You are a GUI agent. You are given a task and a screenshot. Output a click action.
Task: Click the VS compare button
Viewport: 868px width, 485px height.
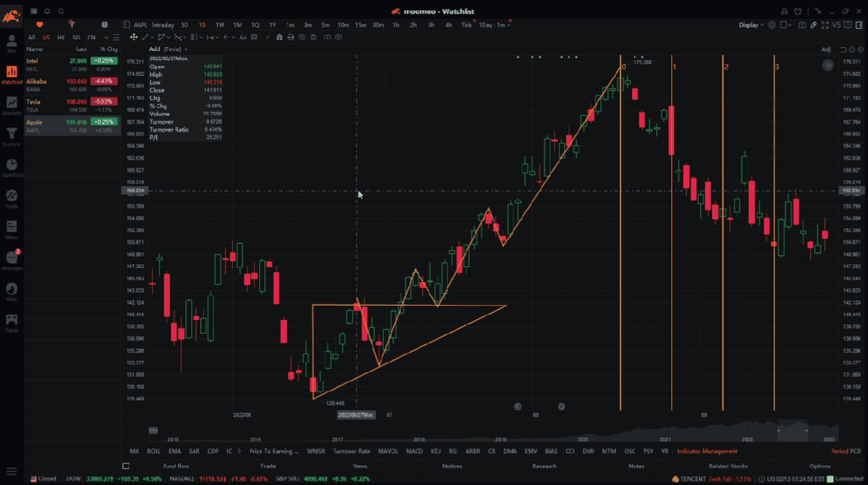point(837,25)
